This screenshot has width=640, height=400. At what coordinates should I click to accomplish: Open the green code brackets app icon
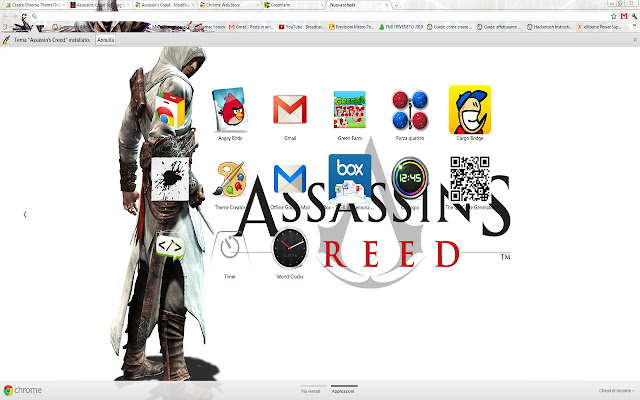pyautogui.click(x=170, y=248)
